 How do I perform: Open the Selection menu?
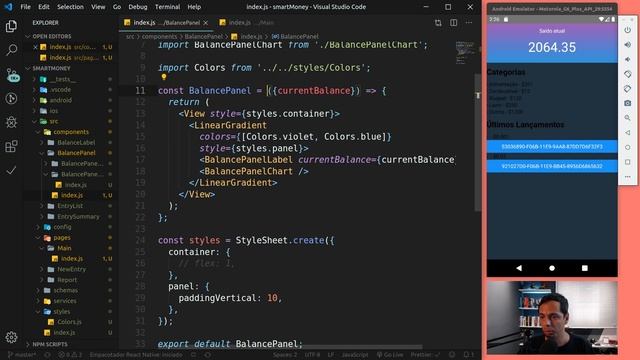(70, 7)
